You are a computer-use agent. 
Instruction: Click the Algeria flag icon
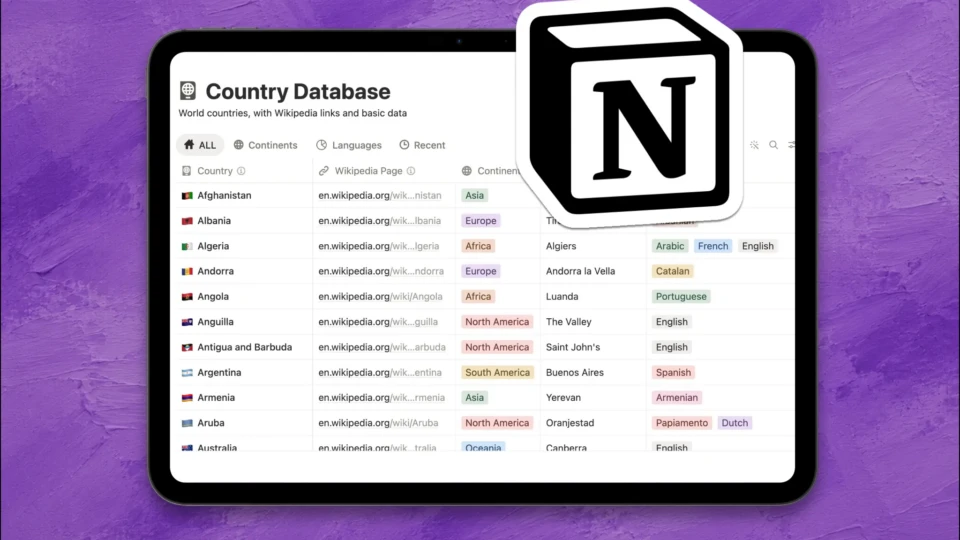click(x=187, y=246)
